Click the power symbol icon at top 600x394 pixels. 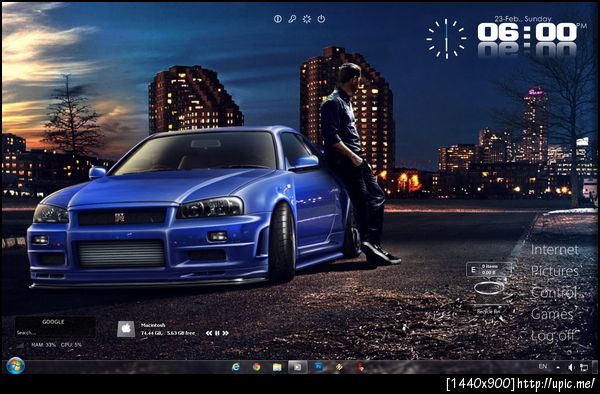[x=321, y=19]
